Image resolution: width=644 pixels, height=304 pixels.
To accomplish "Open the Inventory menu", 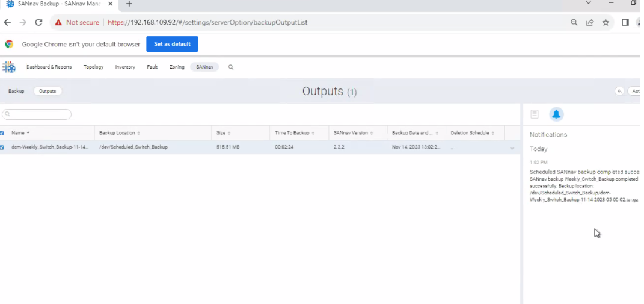I will (125, 67).
